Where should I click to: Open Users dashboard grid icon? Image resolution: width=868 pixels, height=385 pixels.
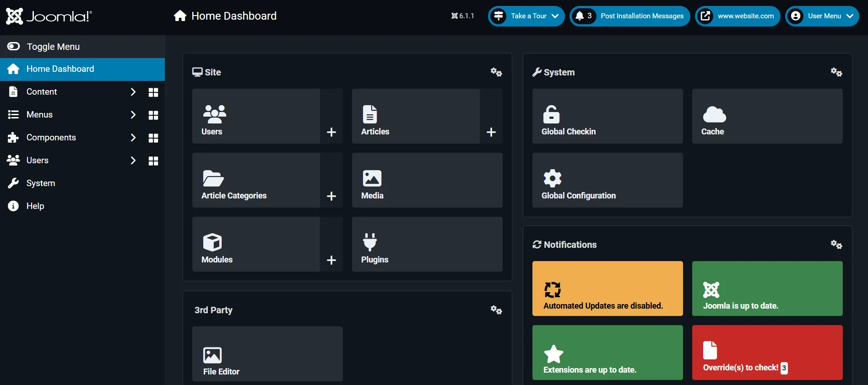153,161
